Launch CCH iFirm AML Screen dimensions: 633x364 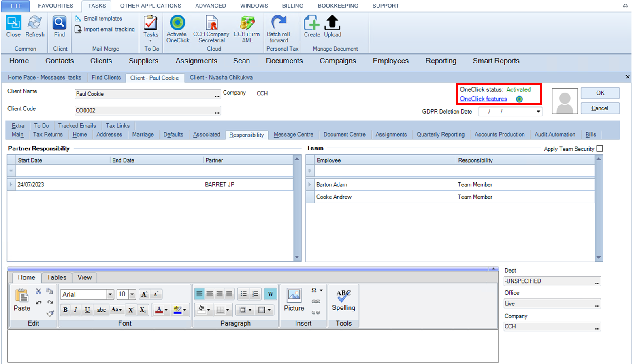pyautogui.click(x=247, y=29)
